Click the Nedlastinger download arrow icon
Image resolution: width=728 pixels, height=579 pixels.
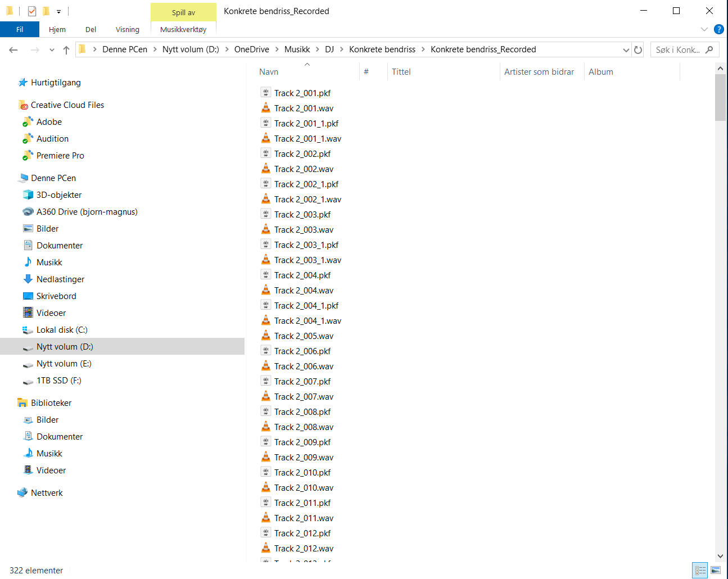28,279
